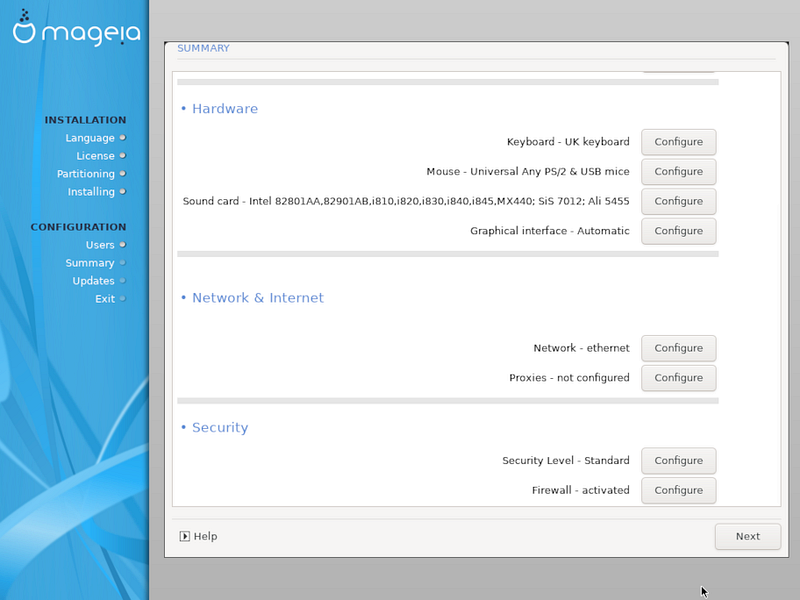
Task: Configure the Security Level
Action: pos(679,460)
